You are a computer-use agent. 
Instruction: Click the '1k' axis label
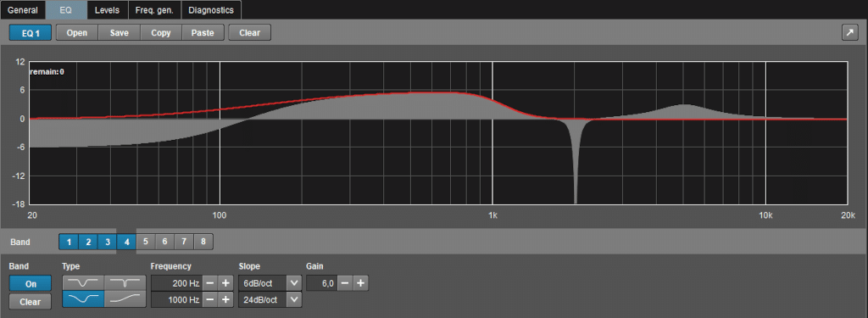click(x=492, y=215)
